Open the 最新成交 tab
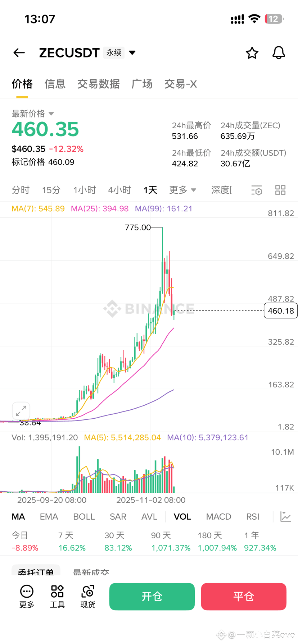Image resolution: width=298 pixels, height=644 pixels. coord(91,571)
